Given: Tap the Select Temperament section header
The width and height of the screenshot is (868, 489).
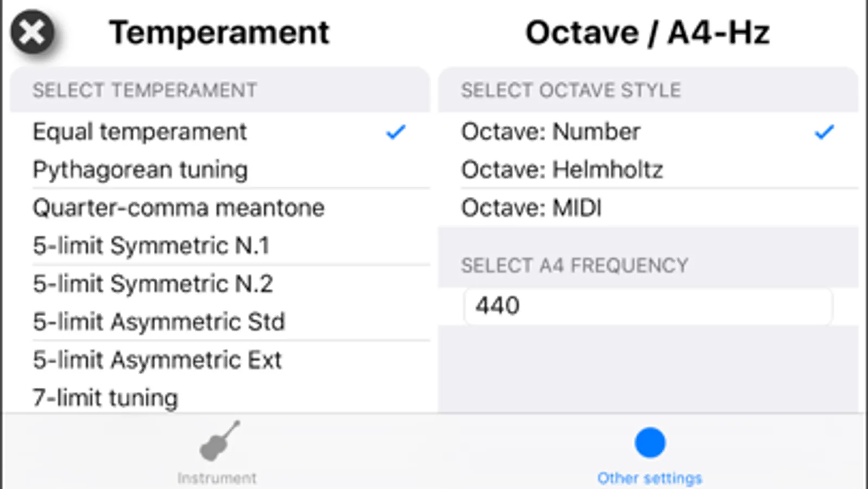Looking at the screenshot, I should [x=220, y=90].
